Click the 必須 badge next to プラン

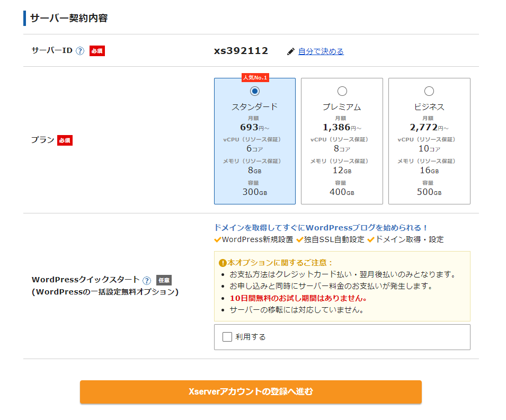click(x=64, y=140)
